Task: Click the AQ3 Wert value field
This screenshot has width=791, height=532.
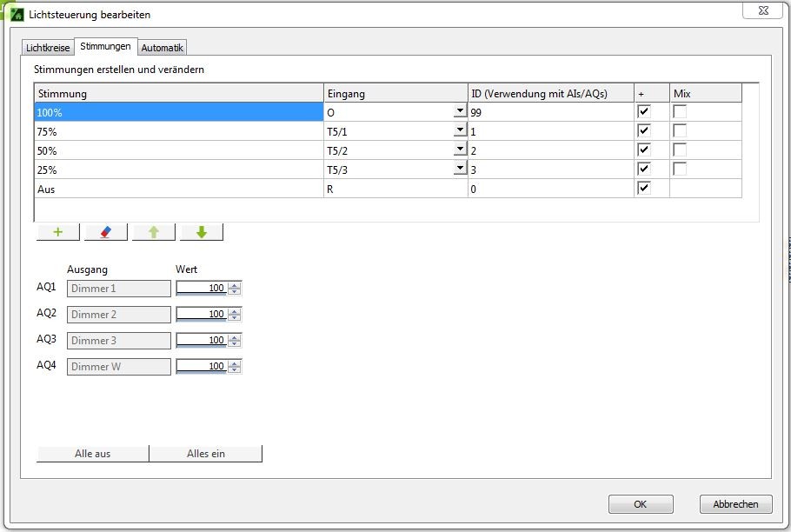Action: click(x=202, y=341)
